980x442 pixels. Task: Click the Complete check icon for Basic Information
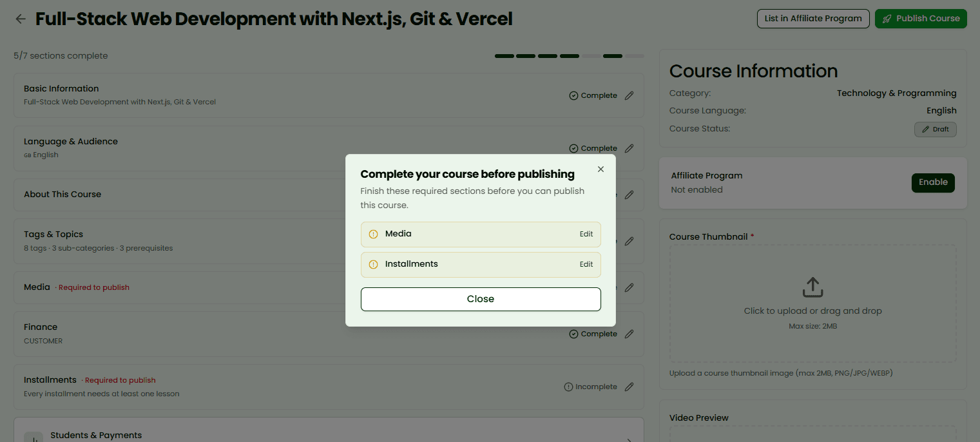[x=573, y=95]
